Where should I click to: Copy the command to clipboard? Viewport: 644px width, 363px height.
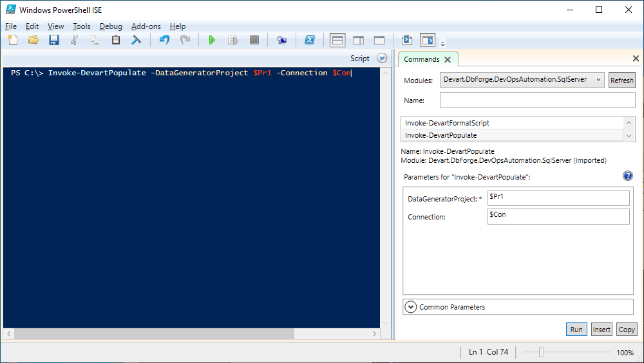pos(627,330)
